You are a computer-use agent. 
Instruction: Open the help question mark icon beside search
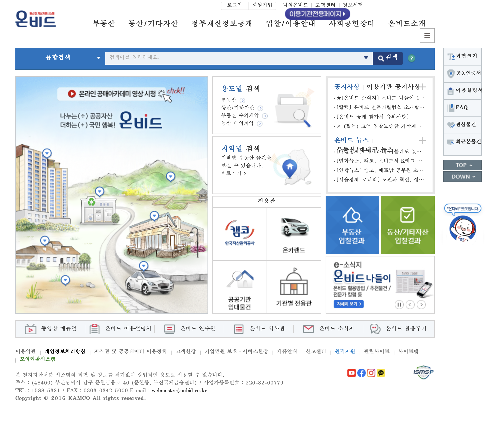tap(412, 58)
